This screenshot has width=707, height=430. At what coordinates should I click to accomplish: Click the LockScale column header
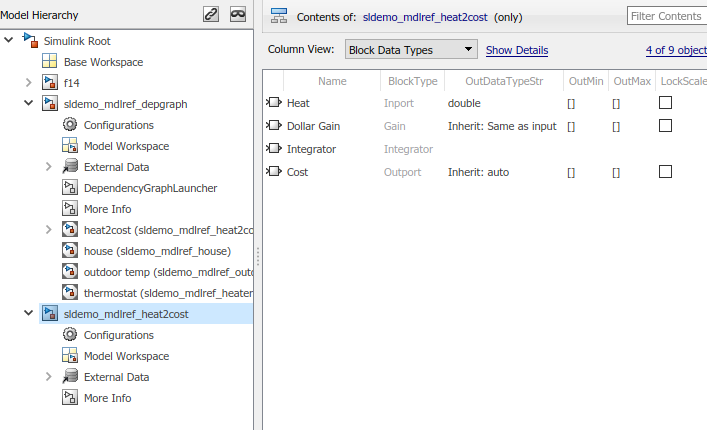681,81
